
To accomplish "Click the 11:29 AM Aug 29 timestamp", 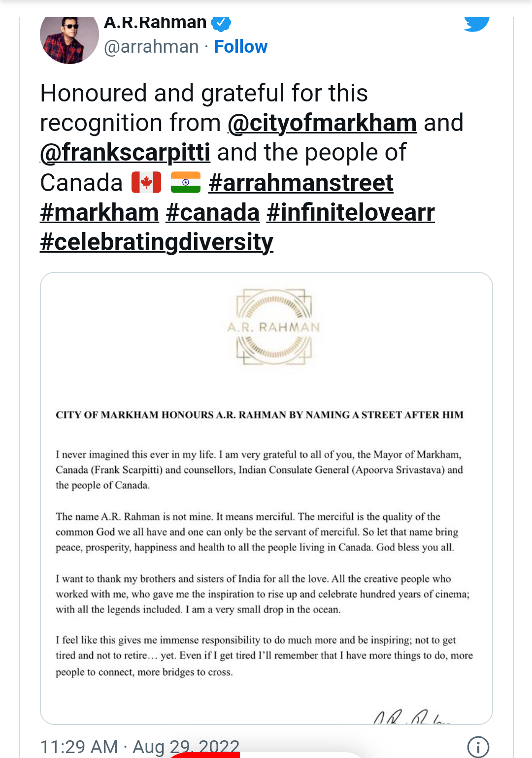I will 139,747.
